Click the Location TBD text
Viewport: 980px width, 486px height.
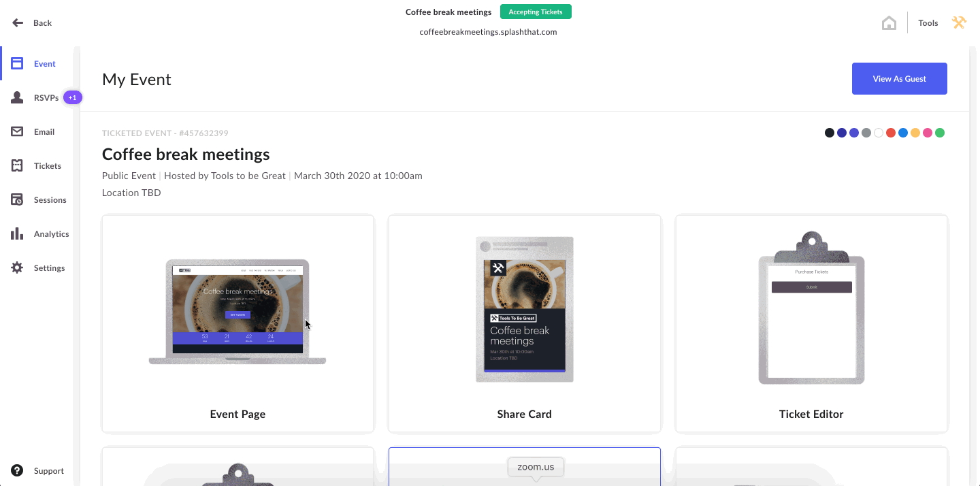coord(131,193)
